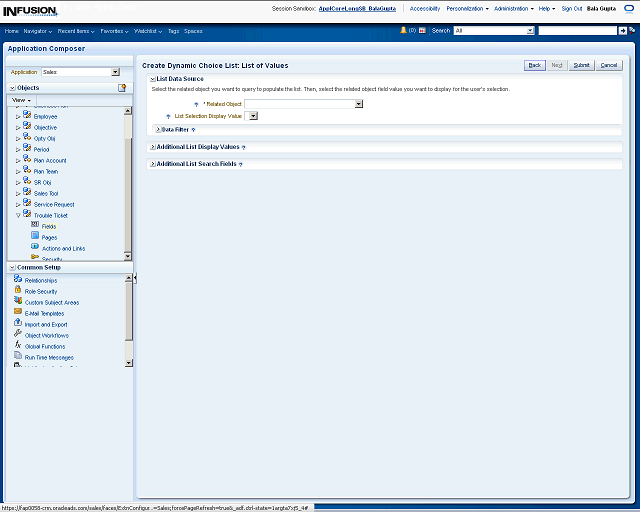Expand the Data Filter section
This screenshot has width=640, height=512.
pyautogui.click(x=158, y=129)
